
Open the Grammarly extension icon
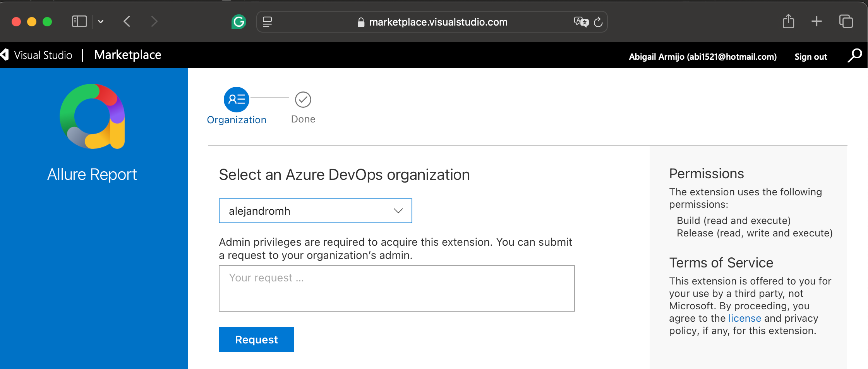(238, 22)
